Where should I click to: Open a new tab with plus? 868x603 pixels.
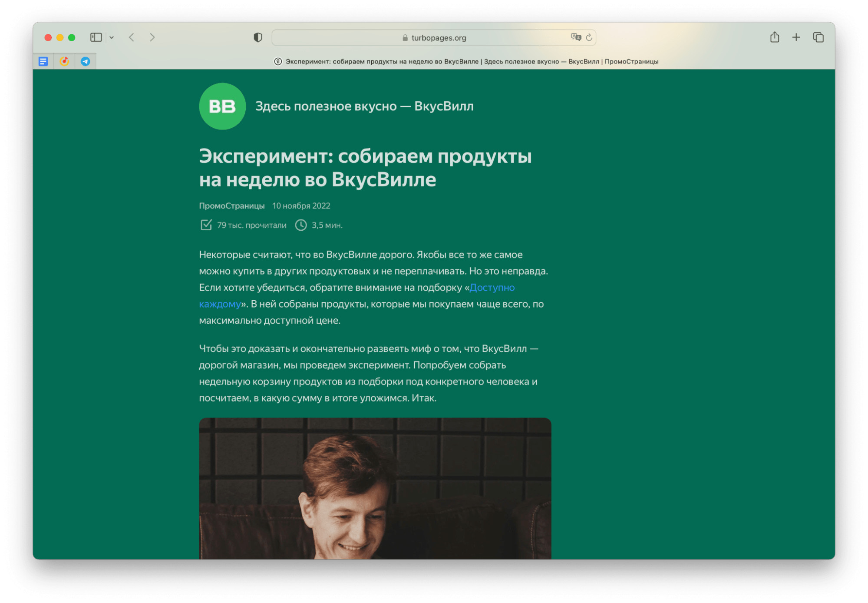[x=796, y=37]
